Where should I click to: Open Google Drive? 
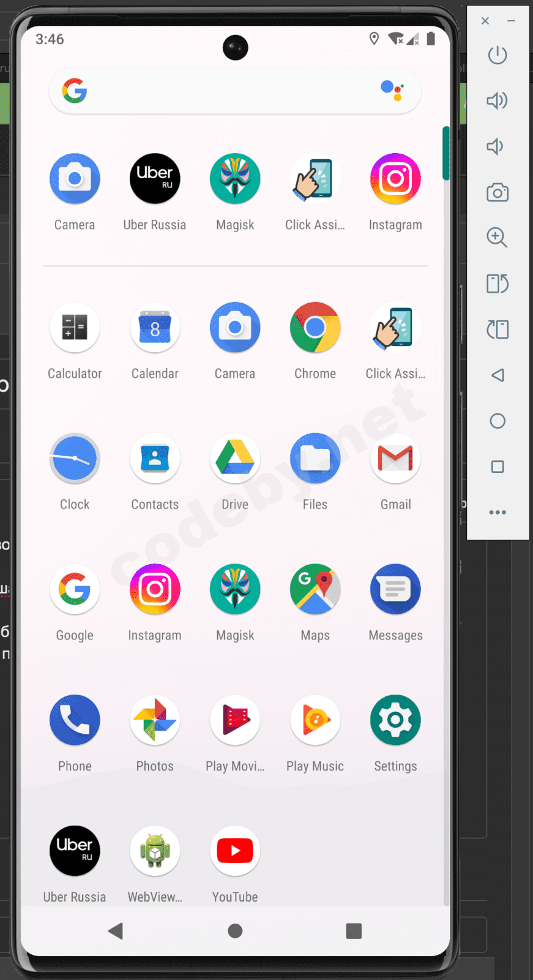coord(235,458)
